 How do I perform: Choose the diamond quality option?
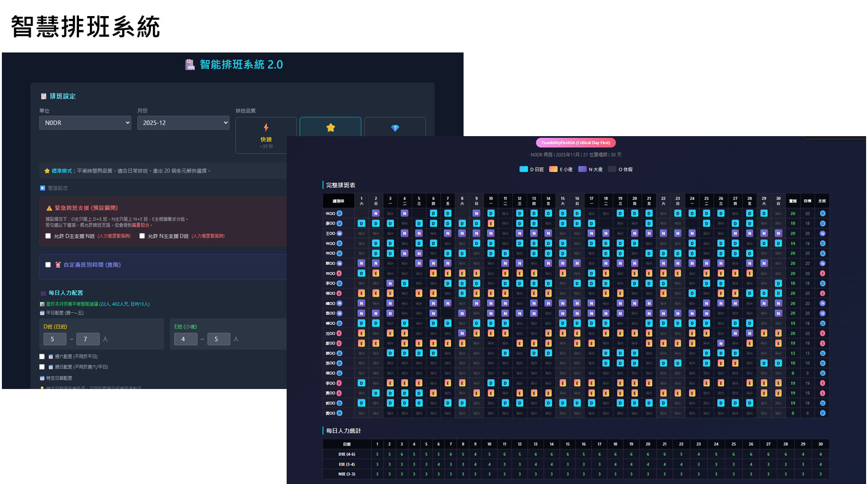(395, 128)
